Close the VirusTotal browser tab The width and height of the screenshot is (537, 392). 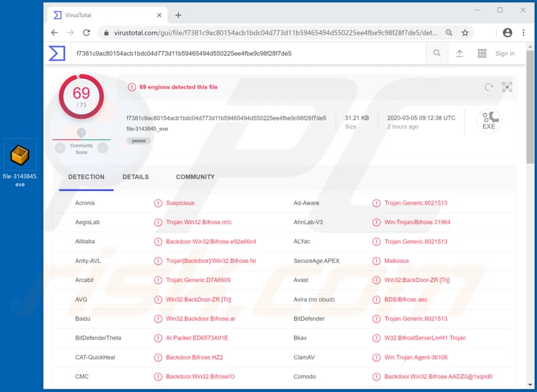[159, 15]
